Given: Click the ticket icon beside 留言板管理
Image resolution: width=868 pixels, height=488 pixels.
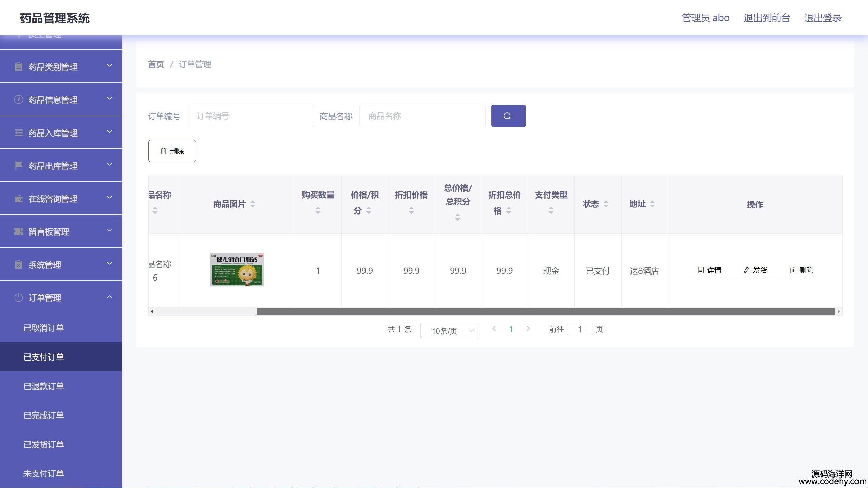Looking at the screenshot, I should [19, 231].
